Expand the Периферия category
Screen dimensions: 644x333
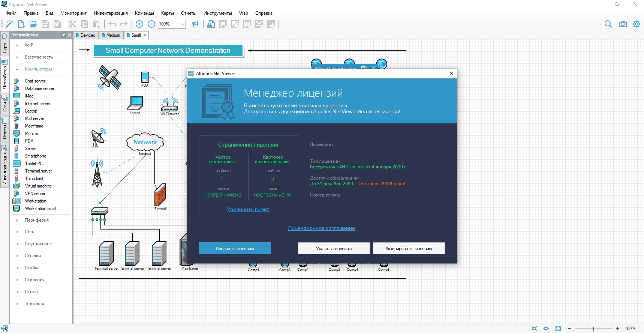pyautogui.click(x=17, y=220)
